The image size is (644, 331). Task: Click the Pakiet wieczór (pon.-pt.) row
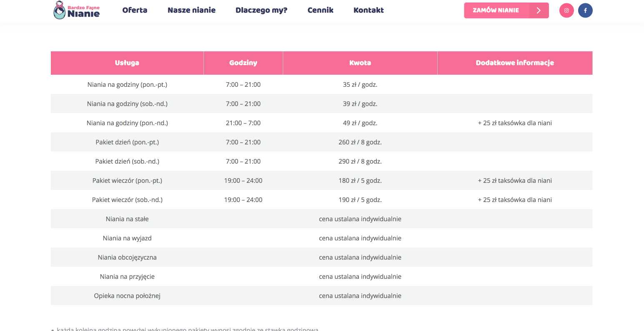point(127,180)
